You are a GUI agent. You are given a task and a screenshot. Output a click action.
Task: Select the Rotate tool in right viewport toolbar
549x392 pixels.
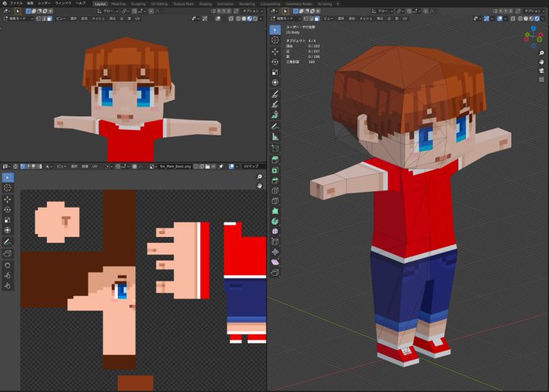275,62
